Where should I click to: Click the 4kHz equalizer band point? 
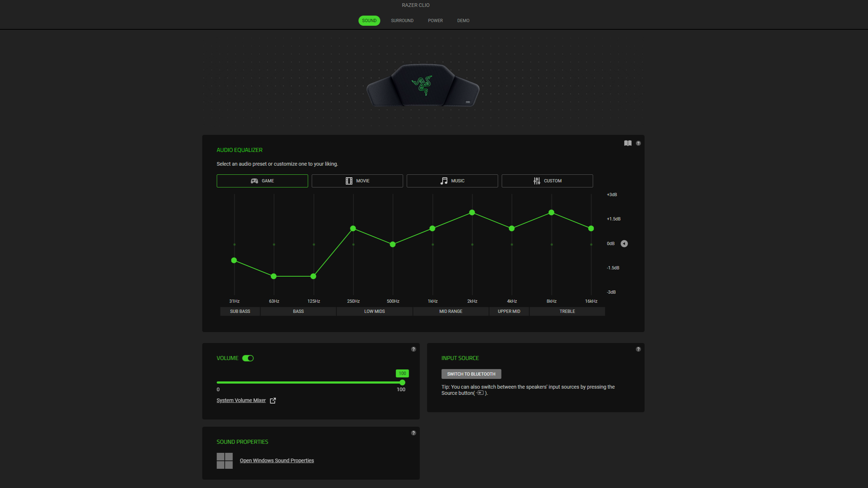[512, 228]
